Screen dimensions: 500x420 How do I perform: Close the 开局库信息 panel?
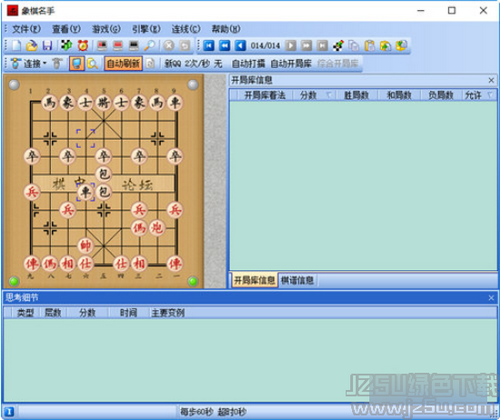click(x=491, y=80)
